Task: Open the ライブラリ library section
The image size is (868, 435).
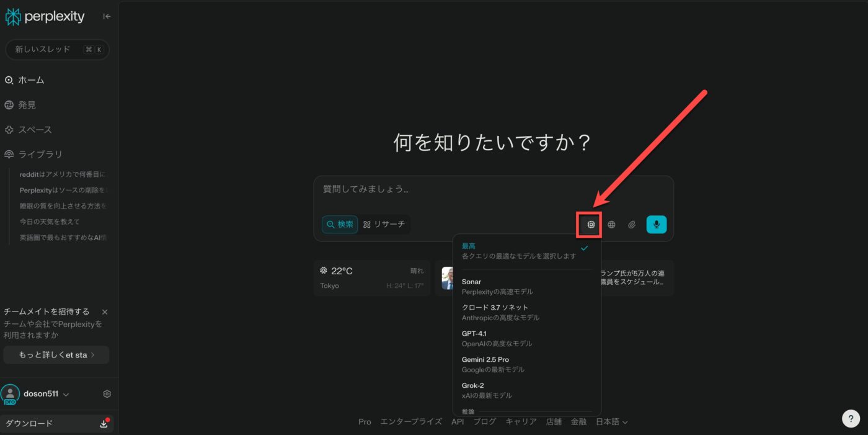Action: [40, 155]
